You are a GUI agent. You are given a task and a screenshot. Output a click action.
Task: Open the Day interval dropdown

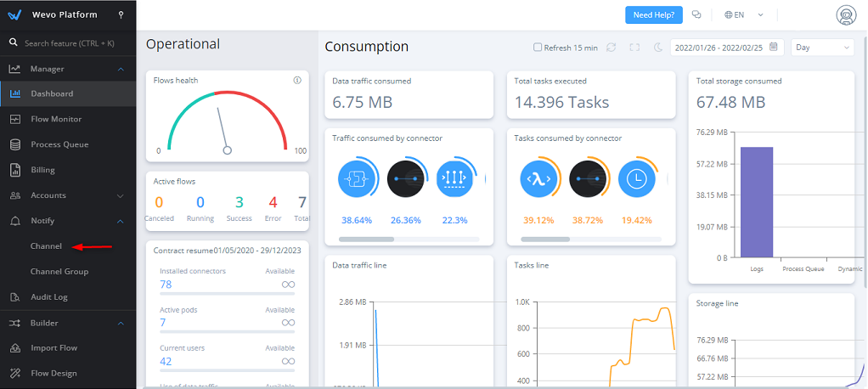(x=821, y=48)
